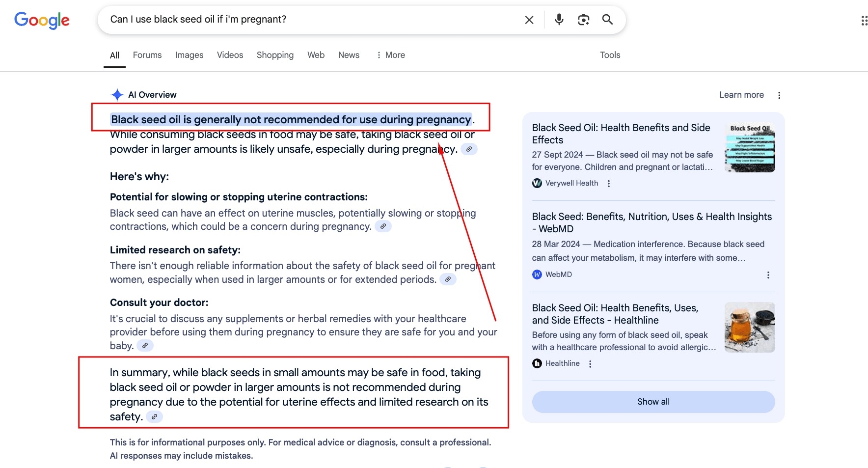Image resolution: width=868 pixels, height=468 pixels.
Task: Follow the Learn more link
Action: click(741, 95)
